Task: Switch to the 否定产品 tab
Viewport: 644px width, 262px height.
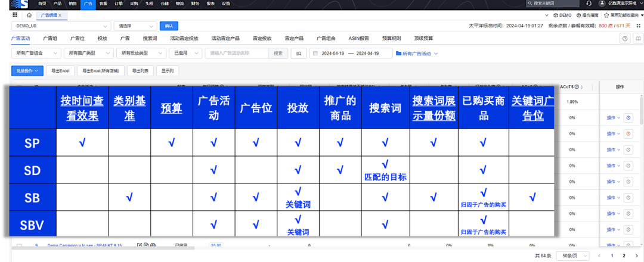Action: pos(294,39)
